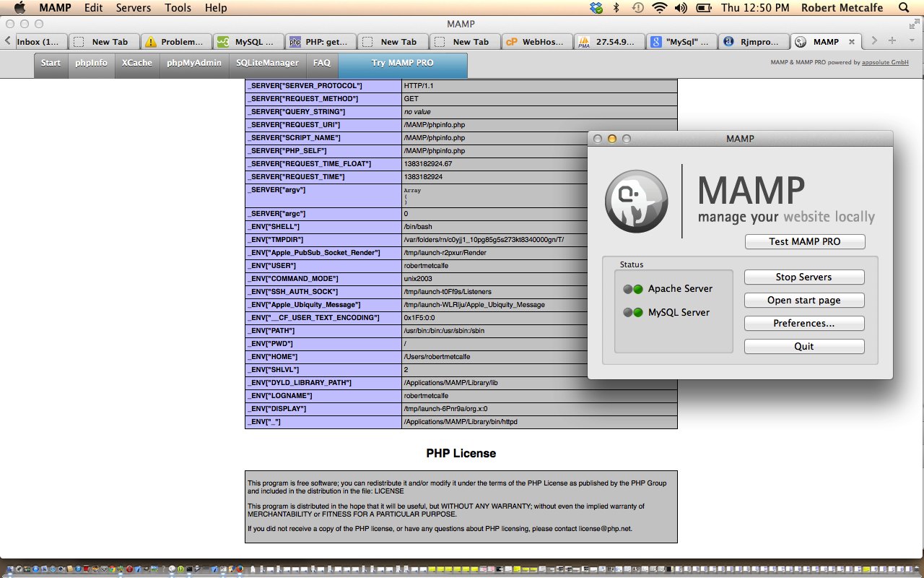Open the FAQ navigation tab
The image size is (924, 578).
tap(322, 64)
